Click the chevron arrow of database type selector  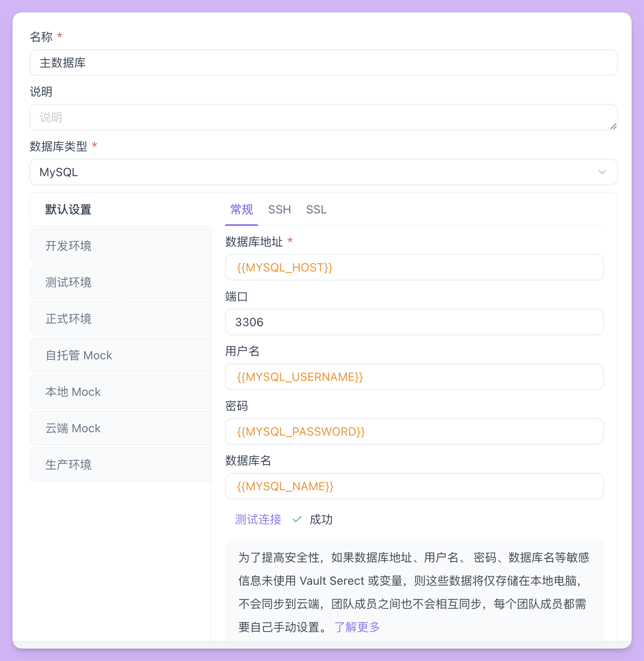point(602,172)
